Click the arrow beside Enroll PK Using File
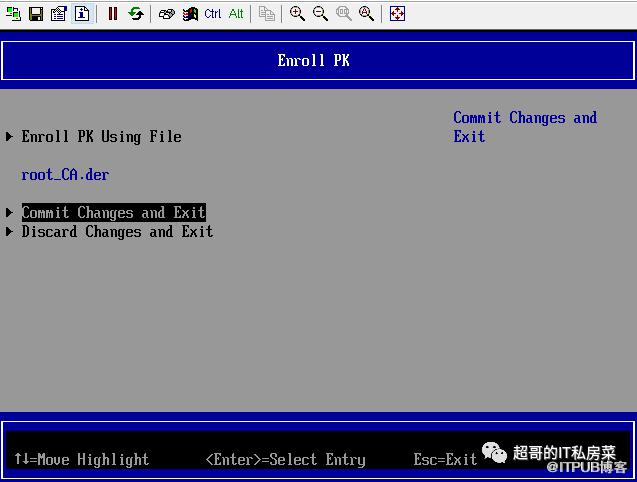 click(10, 137)
